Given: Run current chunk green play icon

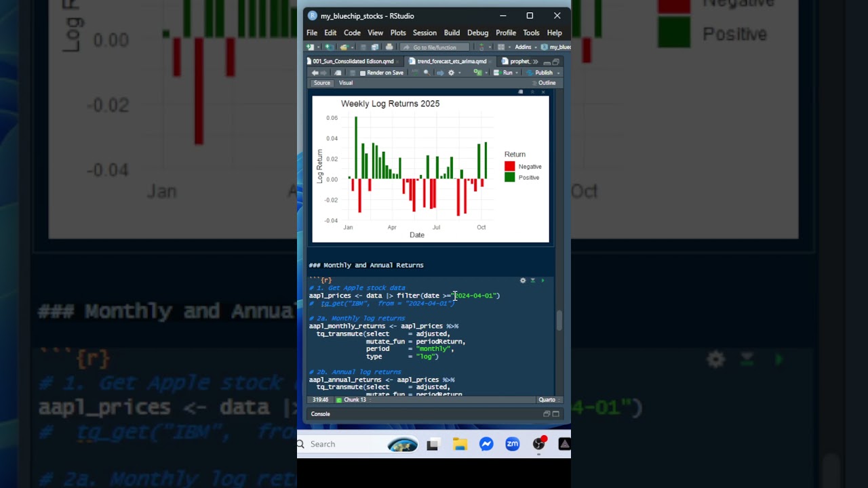Looking at the screenshot, I should [542, 280].
